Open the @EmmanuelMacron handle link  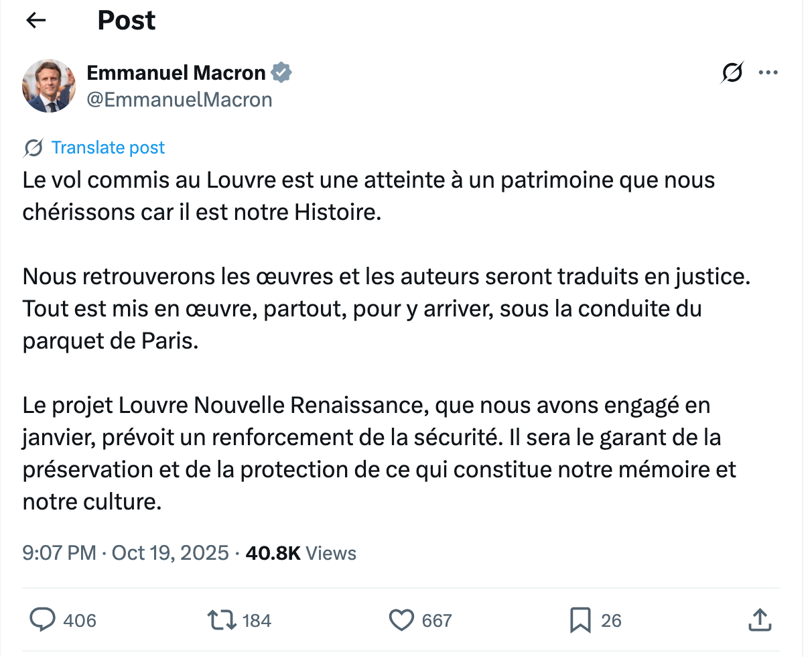180,100
